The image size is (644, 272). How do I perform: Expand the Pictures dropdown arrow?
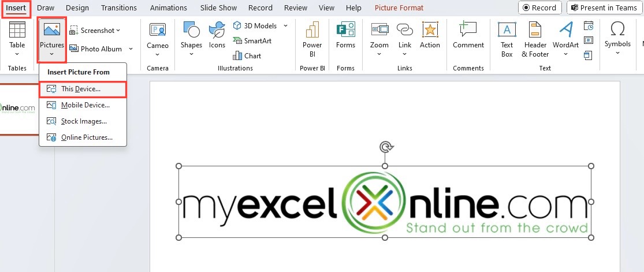(52, 54)
